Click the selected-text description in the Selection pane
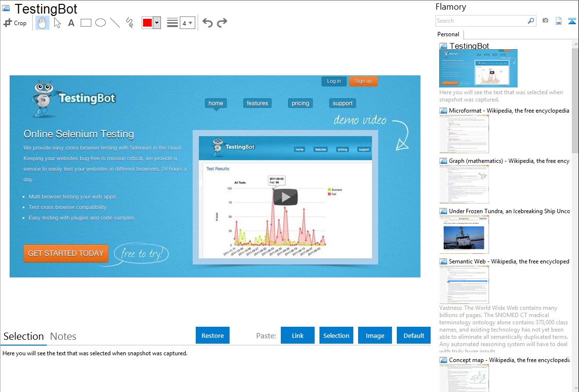 pos(95,353)
